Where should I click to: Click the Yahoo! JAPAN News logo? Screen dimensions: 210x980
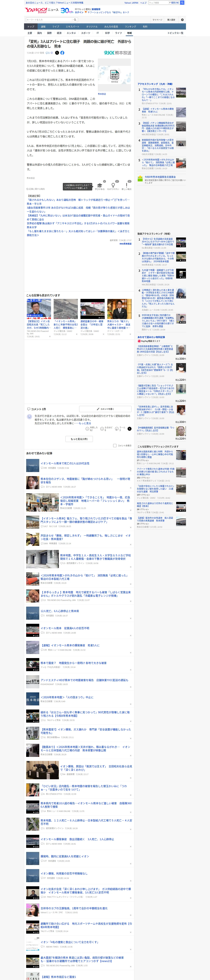click(42, 10)
